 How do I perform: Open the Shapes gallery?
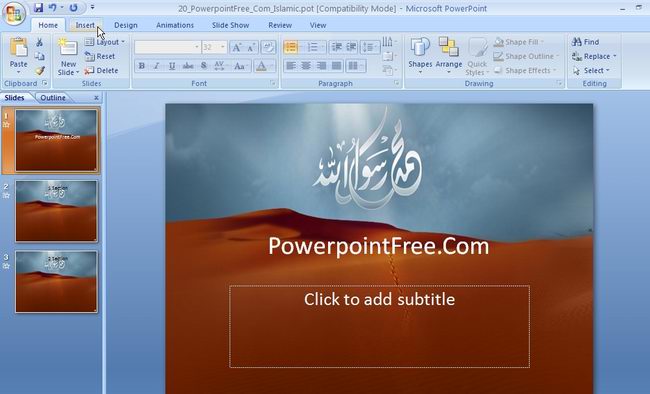pos(420,56)
